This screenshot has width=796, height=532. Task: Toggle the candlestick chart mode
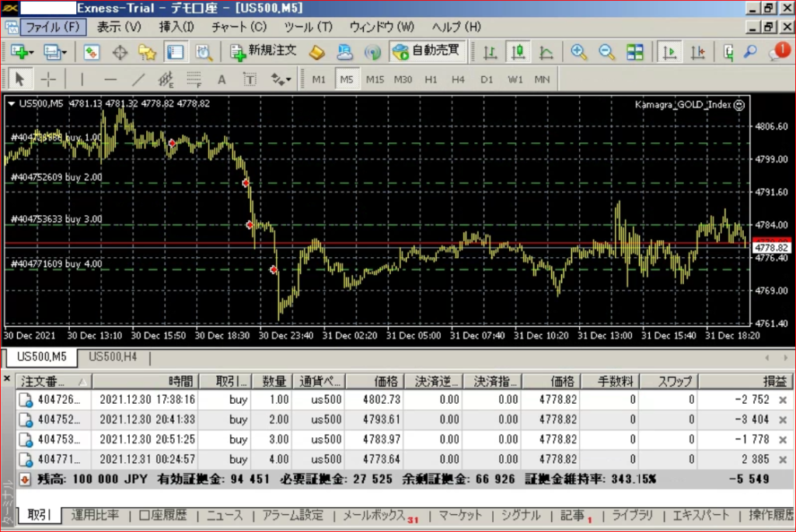click(518, 53)
